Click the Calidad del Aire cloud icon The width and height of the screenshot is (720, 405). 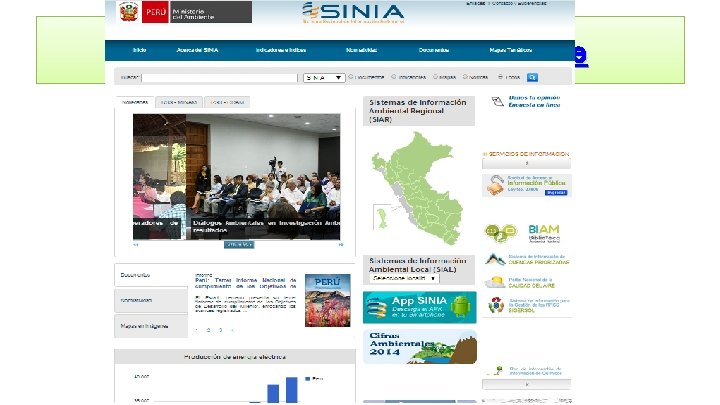point(495,282)
